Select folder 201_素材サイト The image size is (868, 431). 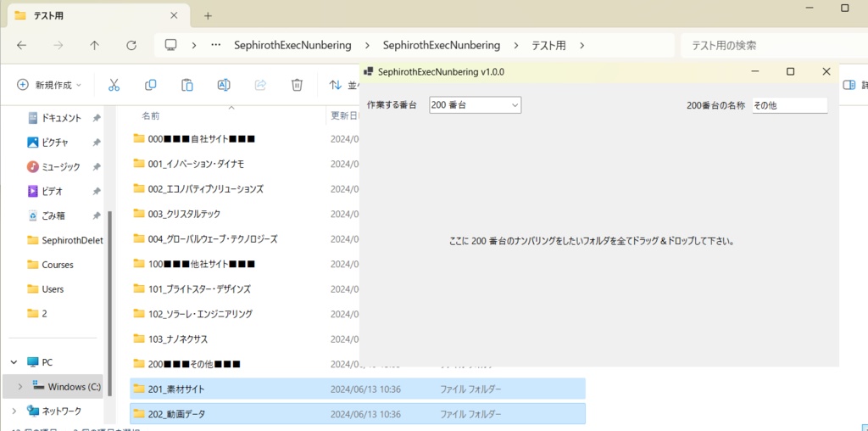[358, 389]
